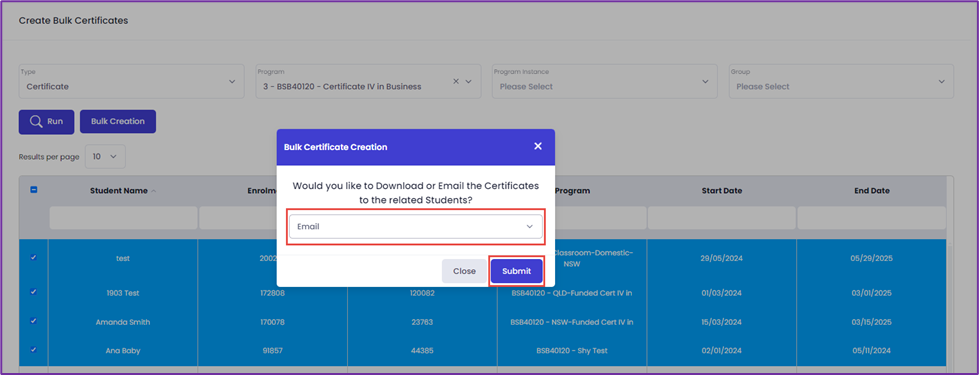
Task: Deselect the Ana Baby row checkbox
Action: (x=34, y=350)
